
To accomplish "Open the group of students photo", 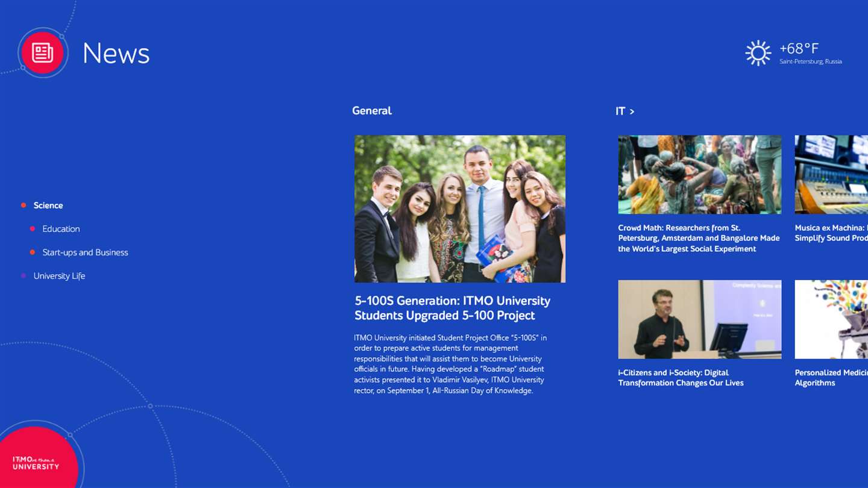I will pyautogui.click(x=460, y=208).
